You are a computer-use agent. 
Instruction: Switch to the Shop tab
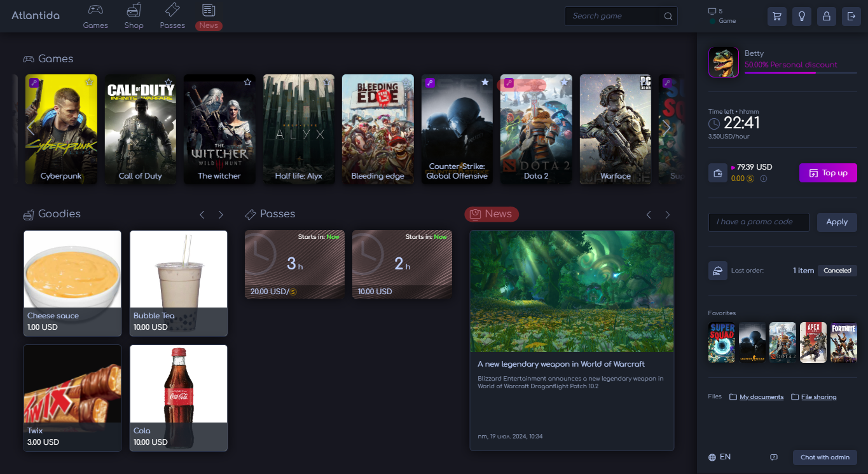tap(134, 17)
